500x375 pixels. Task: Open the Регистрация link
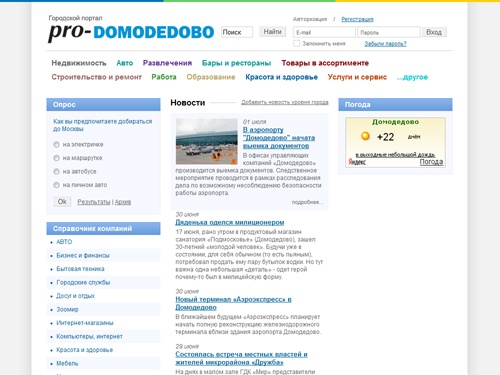pos(357,19)
